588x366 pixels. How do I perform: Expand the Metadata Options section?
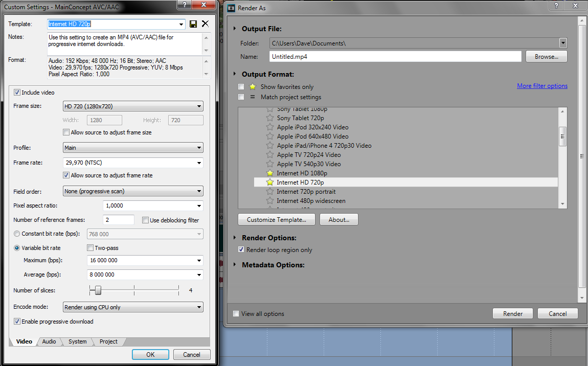point(235,264)
